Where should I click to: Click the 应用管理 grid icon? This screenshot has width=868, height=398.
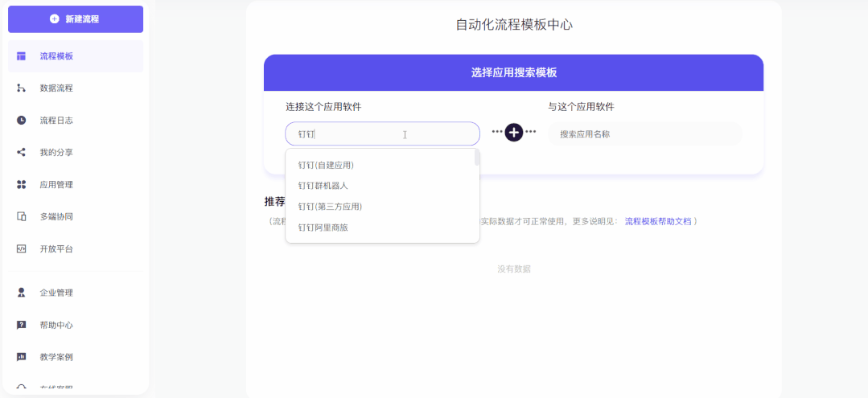click(22, 184)
